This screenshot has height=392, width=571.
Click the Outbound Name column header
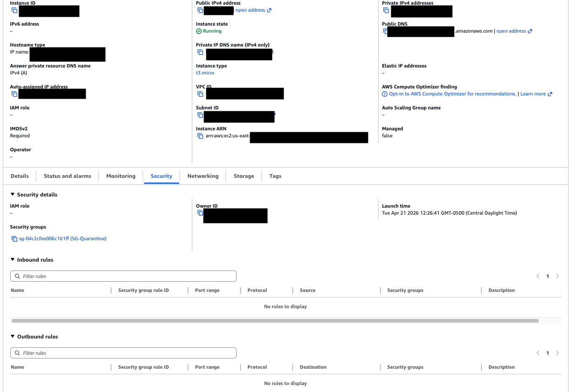17,367
